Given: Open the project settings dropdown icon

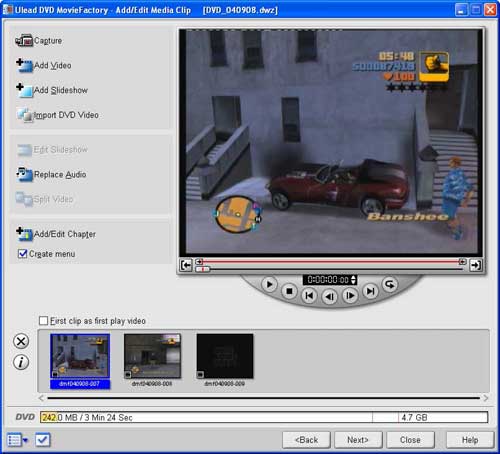Looking at the screenshot, I should pyautogui.click(x=17, y=440).
